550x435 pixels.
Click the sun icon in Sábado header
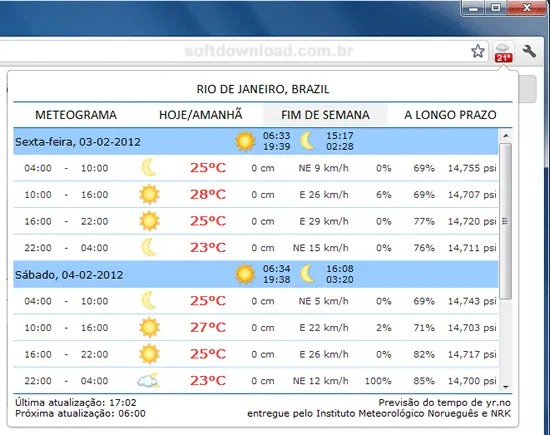tap(245, 274)
